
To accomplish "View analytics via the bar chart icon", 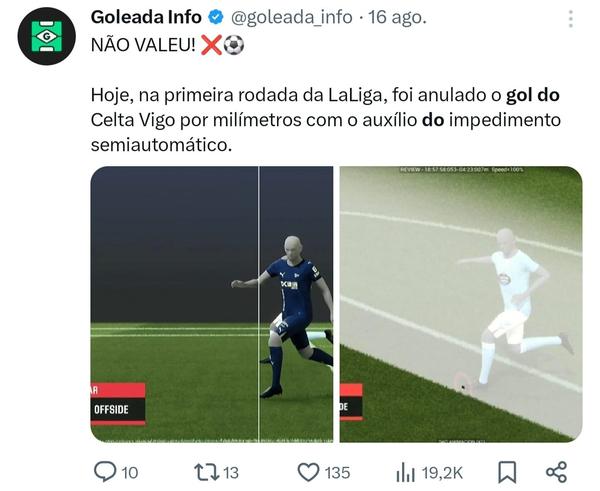I will click(x=406, y=473).
